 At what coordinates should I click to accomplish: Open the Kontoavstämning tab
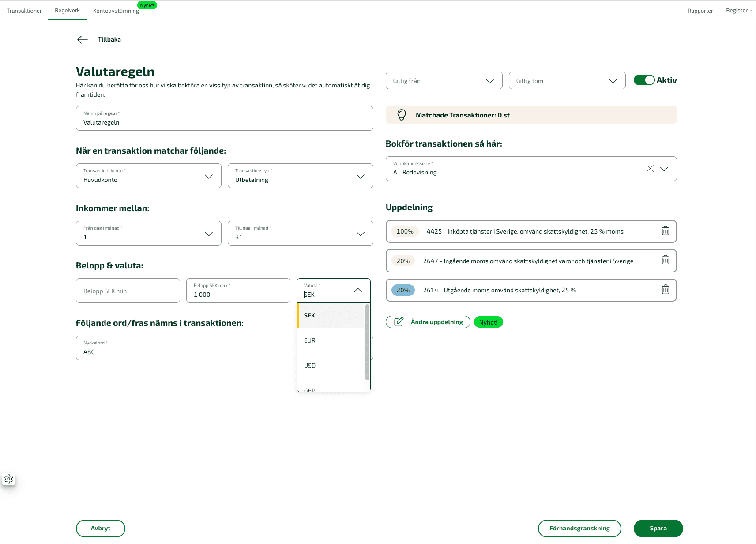[116, 11]
